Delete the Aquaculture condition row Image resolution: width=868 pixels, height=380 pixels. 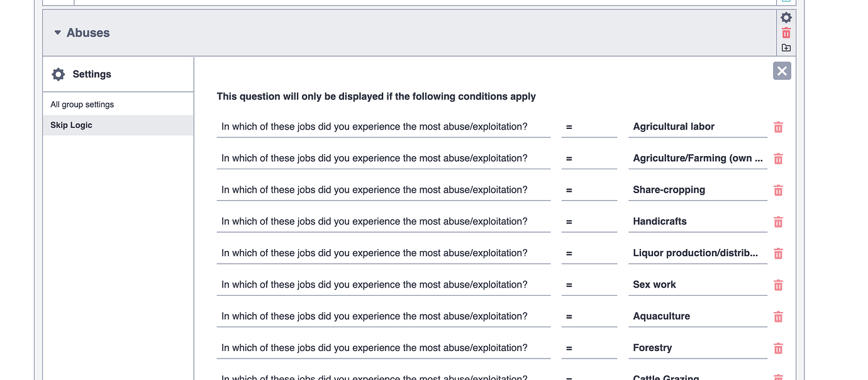(778, 316)
